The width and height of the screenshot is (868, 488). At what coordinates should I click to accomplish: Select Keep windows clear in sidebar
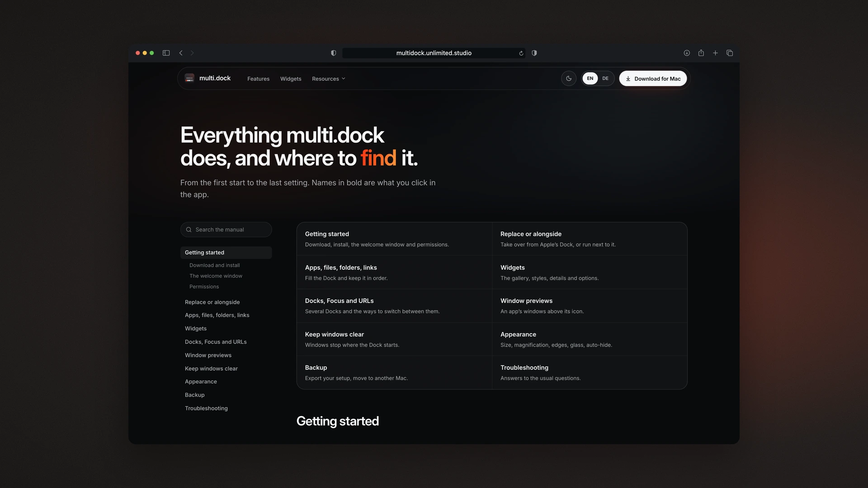point(211,369)
